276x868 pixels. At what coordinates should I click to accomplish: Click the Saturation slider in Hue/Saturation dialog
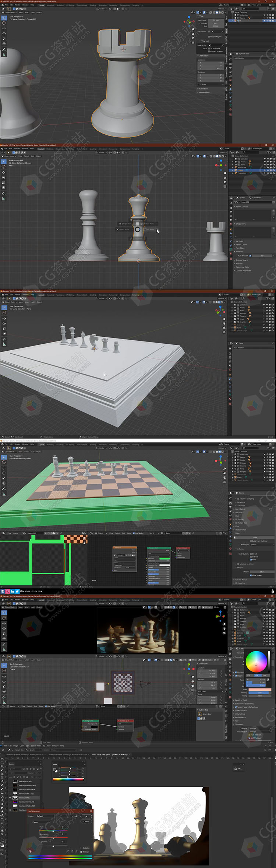click(x=53, y=838)
